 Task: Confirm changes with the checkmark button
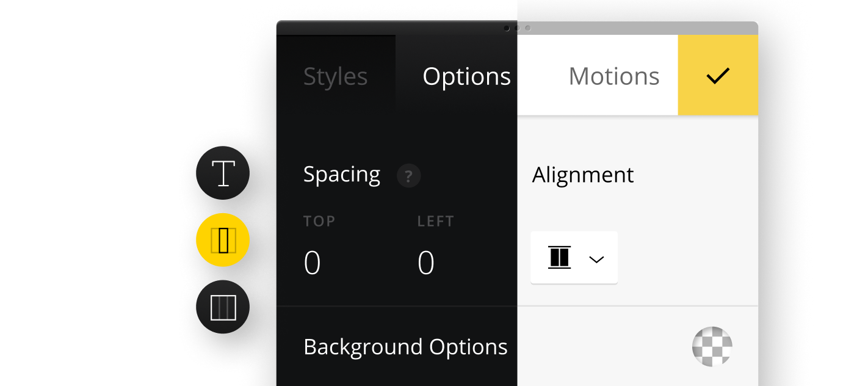(718, 75)
